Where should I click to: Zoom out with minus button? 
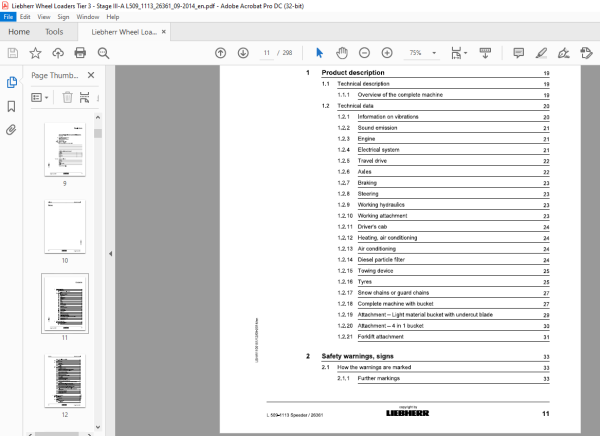point(364,53)
